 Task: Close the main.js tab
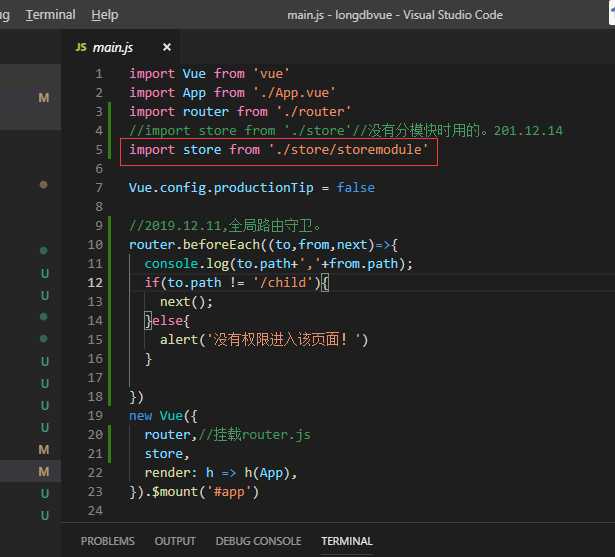coord(167,47)
